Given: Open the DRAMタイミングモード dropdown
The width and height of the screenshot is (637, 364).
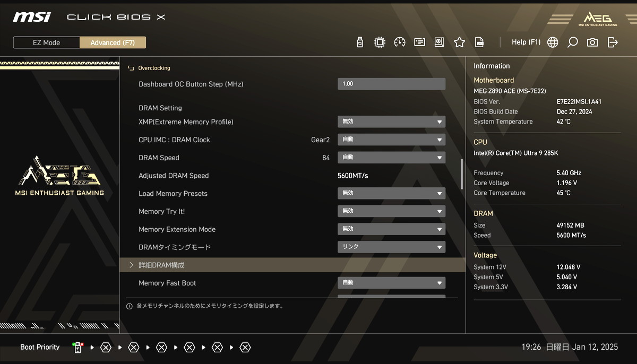Looking at the screenshot, I should tap(392, 247).
